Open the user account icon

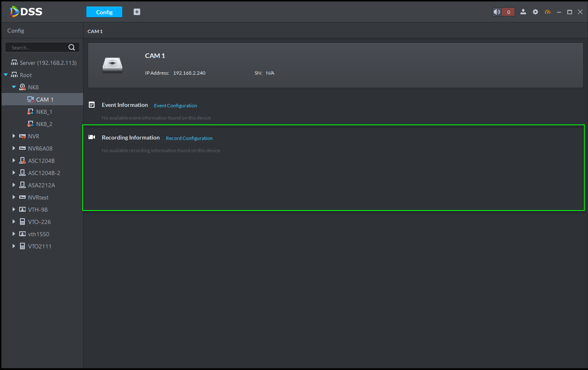(523, 12)
